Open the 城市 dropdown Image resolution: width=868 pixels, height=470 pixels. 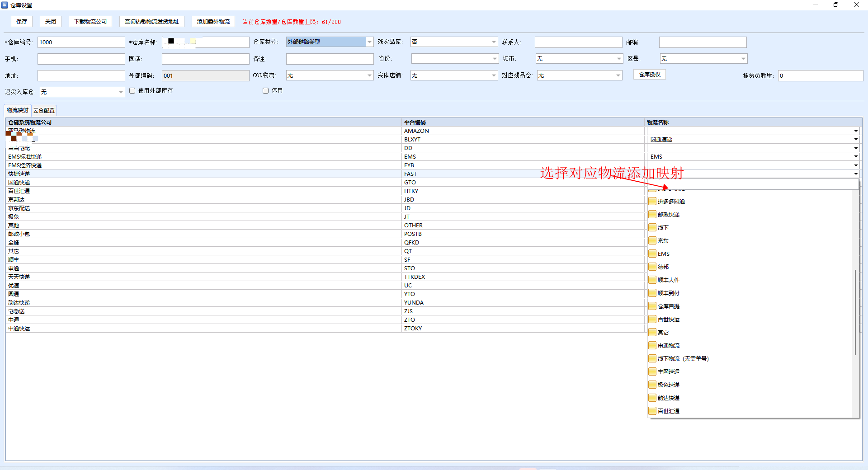pyautogui.click(x=619, y=59)
